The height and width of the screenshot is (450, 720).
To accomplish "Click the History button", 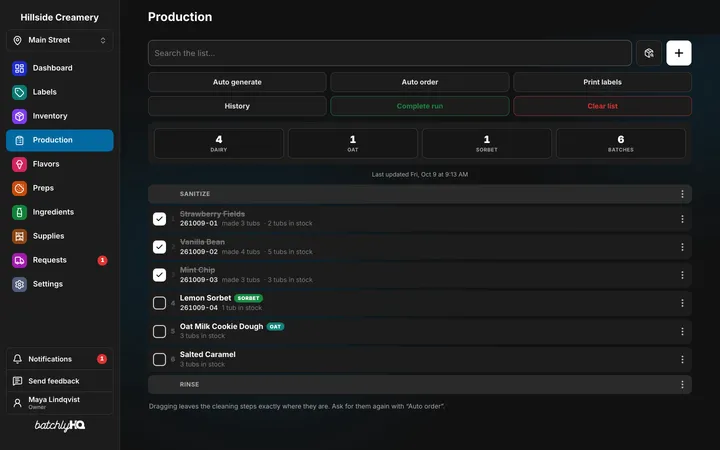I will pyautogui.click(x=237, y=106).
